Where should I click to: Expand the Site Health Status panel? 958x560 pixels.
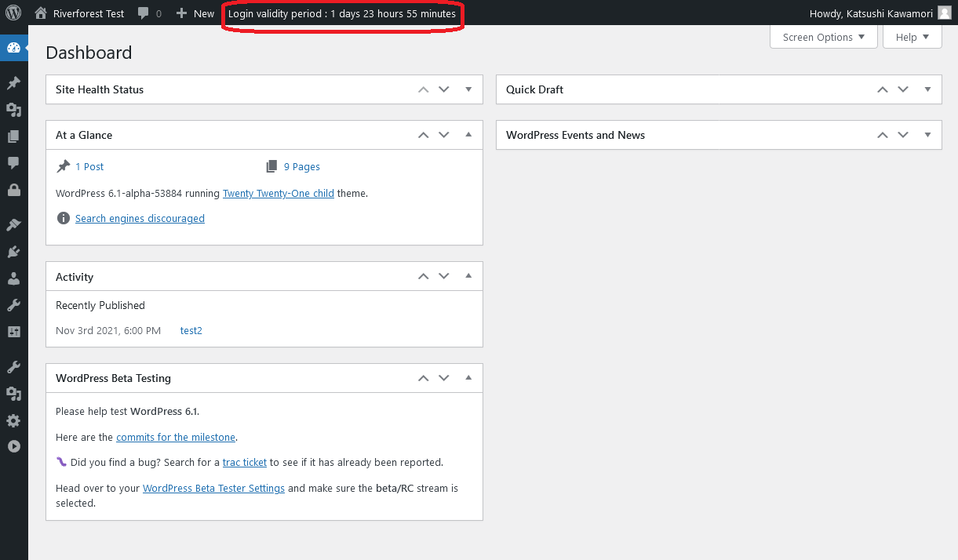(468, 89)
